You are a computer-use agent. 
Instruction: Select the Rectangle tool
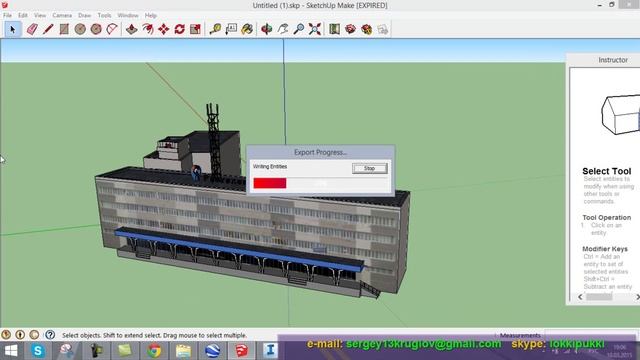tap(64, 29)
